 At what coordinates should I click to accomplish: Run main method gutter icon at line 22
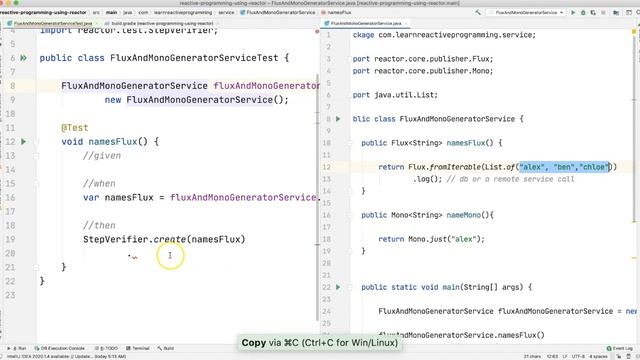point(338,287)
